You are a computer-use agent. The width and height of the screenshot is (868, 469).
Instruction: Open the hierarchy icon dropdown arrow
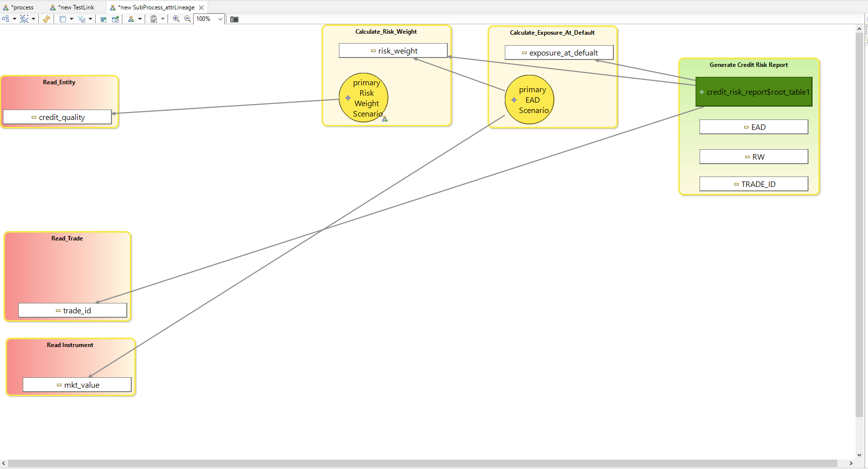coord(140,19)
